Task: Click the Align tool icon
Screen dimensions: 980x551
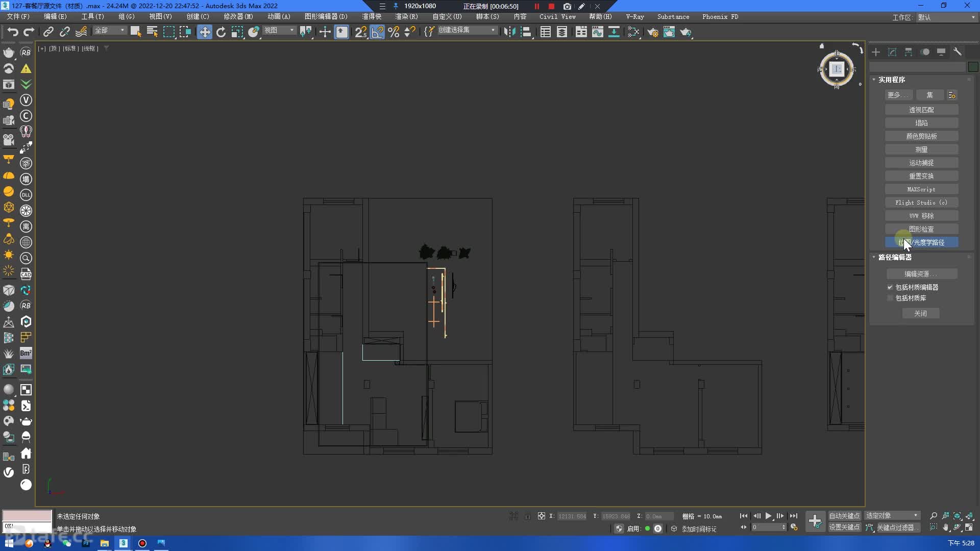Action: tap(526, 32)
